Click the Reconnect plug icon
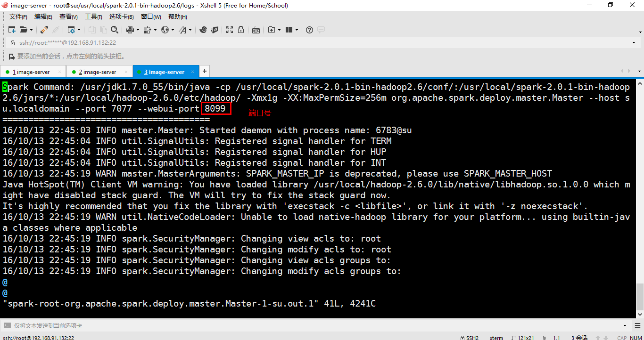644x340 pixels. tap(44, 30)
